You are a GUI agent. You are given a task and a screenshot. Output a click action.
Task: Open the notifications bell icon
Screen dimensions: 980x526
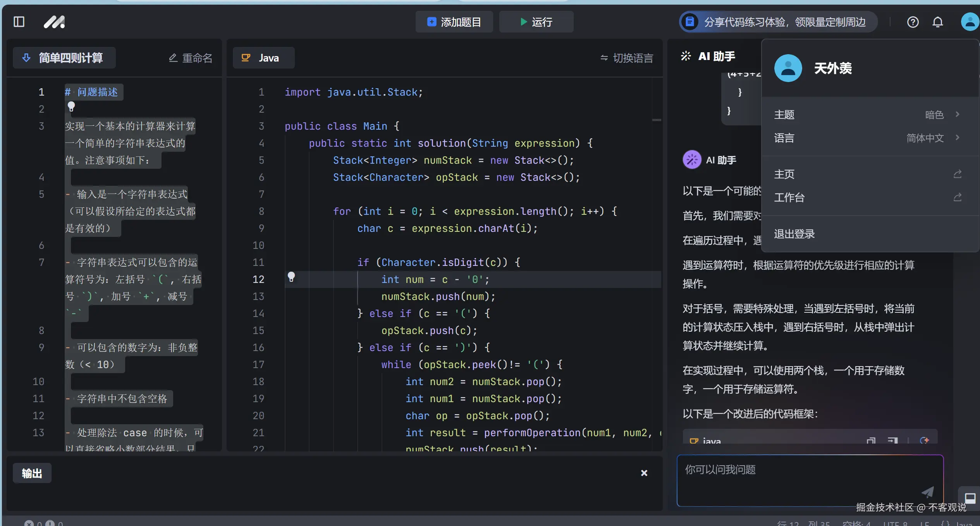pos(938,22)
